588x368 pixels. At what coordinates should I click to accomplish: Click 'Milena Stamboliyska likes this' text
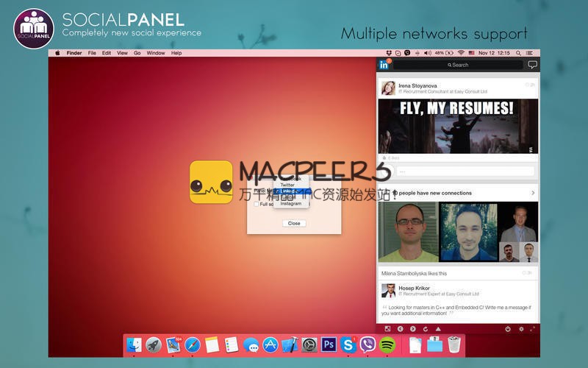[x=414, y=273]
